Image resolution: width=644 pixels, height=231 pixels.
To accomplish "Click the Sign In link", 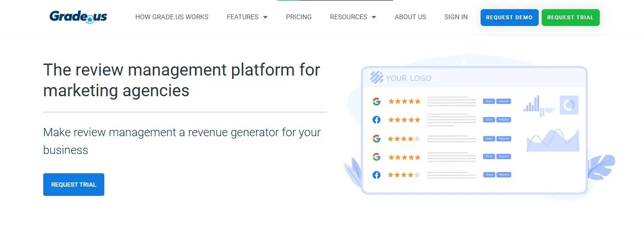I will pyautogui.click(x=456, y=17).
